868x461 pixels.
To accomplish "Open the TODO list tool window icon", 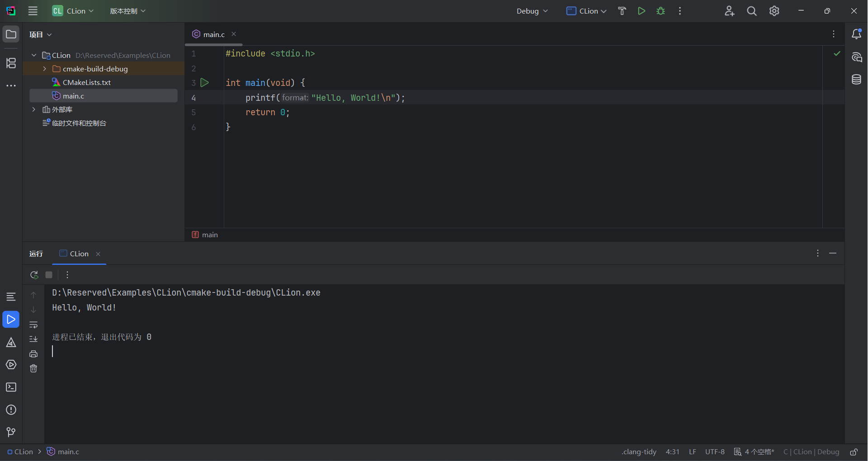I will pyautogui.click(x=11, y=297).
